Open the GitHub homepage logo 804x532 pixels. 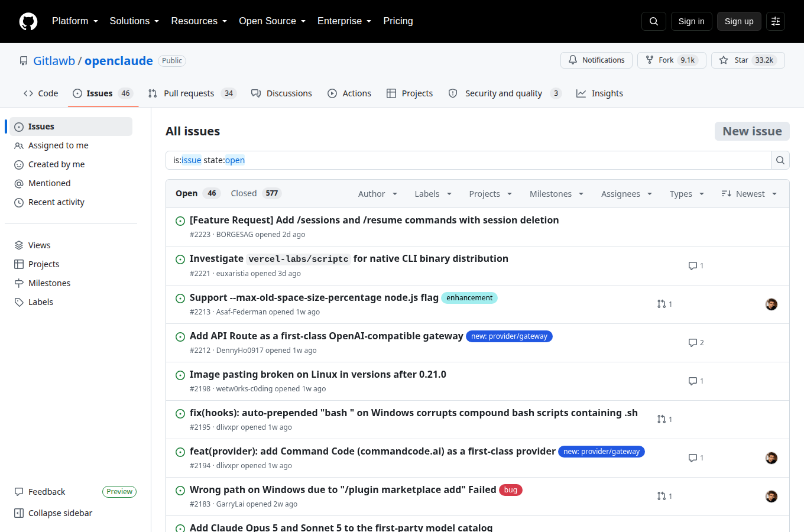click(28, 21)
